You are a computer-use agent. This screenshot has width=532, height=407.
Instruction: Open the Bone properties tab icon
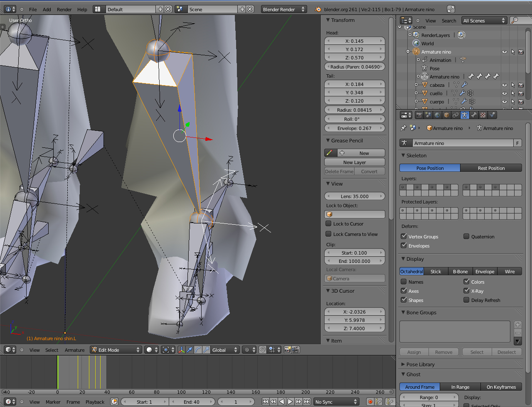pos(474,115)
